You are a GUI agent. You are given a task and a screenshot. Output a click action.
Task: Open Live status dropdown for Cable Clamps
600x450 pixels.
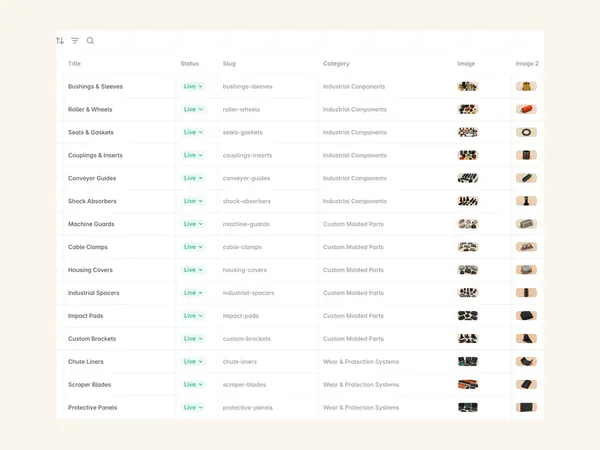pos(193,247)
